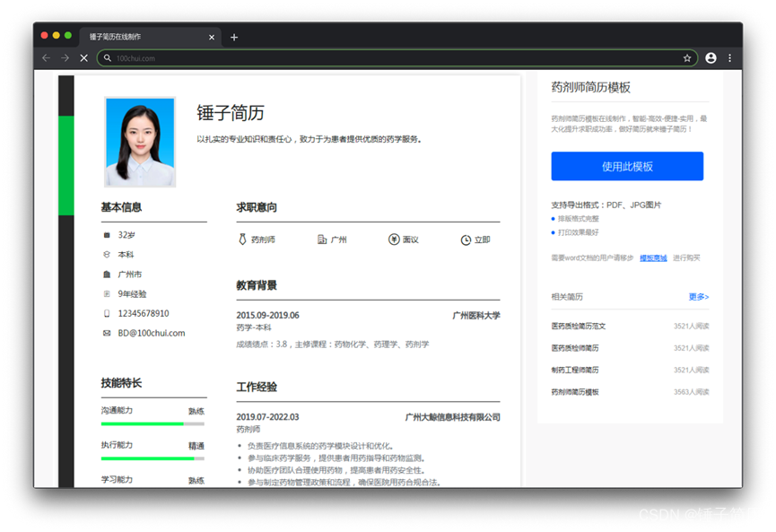
Task: Select the 锤子简历在线制作 browser tab
Action: (x=151, y=37)
